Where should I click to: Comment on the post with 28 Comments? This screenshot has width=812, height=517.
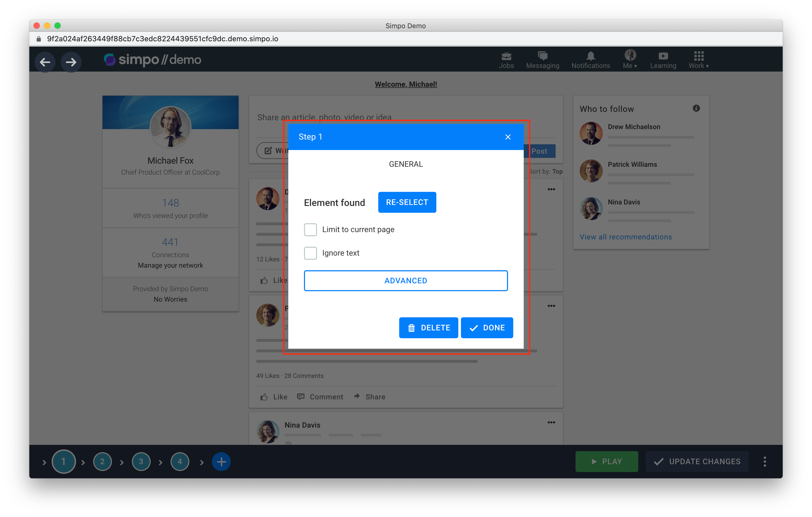click(x=320, y=397)
